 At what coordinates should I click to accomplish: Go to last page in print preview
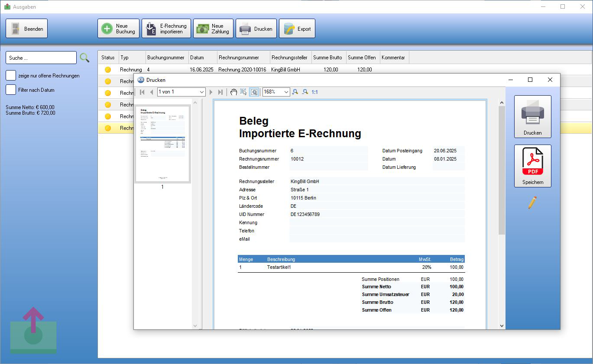(220, 92)
